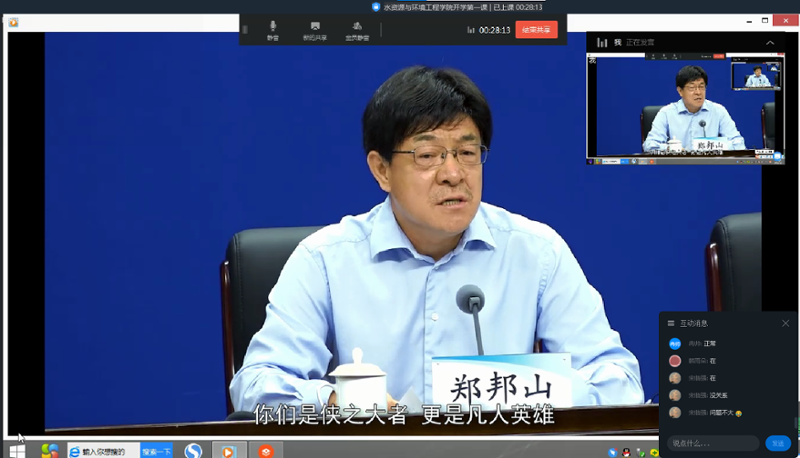Viewport: 800px width, 458px height.
Task: Mute the microphone in sharing toolbar
Action: [x=273, y=30]
